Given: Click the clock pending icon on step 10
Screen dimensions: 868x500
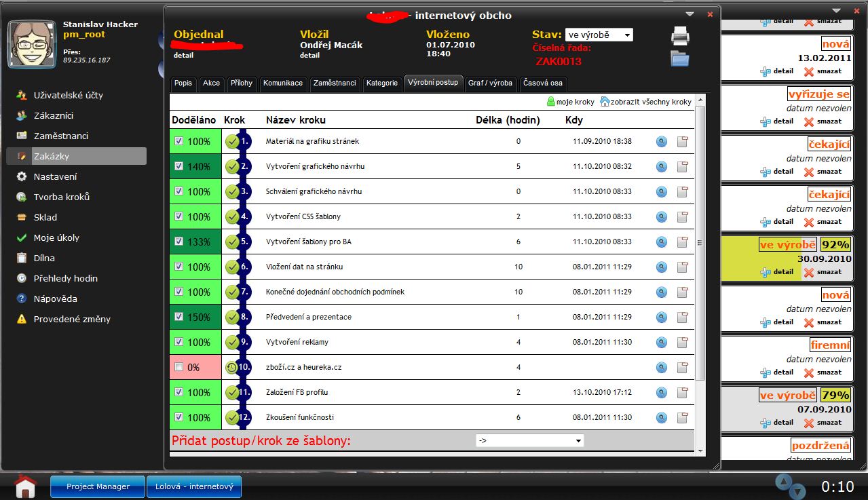Looking at the screenshot, I should point(232,368).
